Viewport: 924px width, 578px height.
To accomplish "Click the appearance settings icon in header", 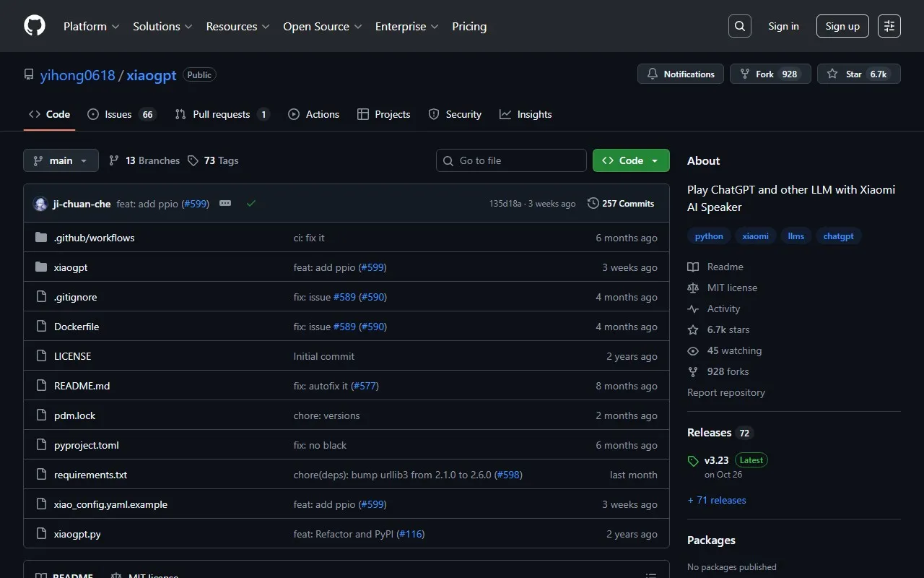I will [889, 26].
